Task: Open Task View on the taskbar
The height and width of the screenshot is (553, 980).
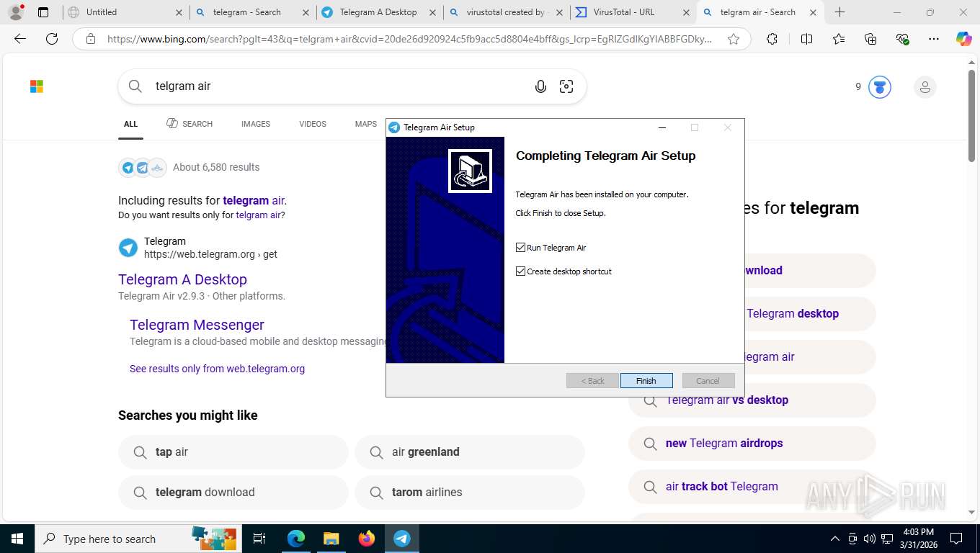Action: pos(259,539)
